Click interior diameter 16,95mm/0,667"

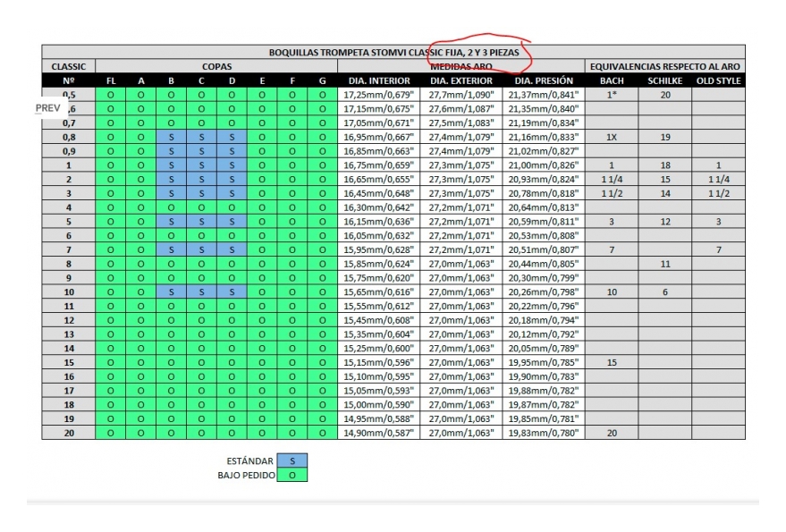coord(379,137)
